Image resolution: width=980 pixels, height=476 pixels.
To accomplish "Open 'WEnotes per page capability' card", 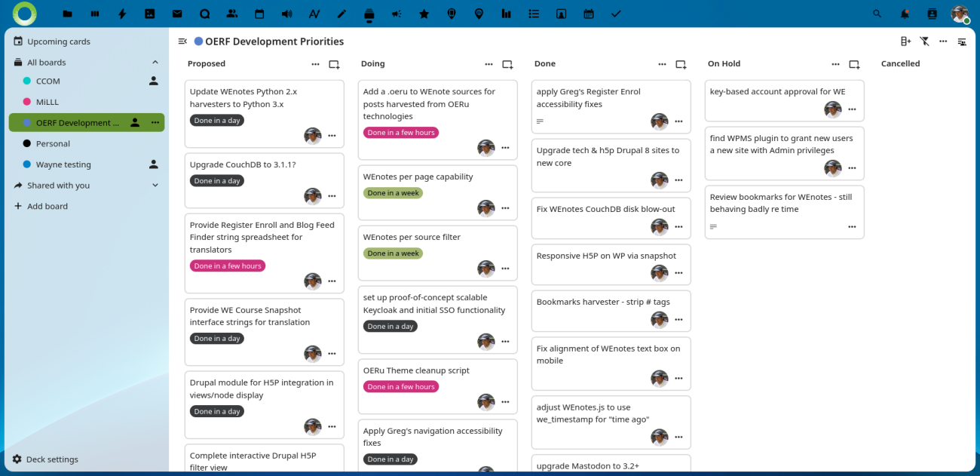I will pos(437,192).
